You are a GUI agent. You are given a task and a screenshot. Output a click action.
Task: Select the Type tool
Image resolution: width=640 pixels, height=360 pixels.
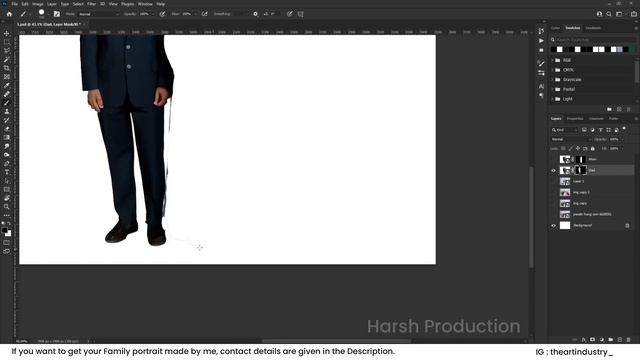click(x=7, y=172)
